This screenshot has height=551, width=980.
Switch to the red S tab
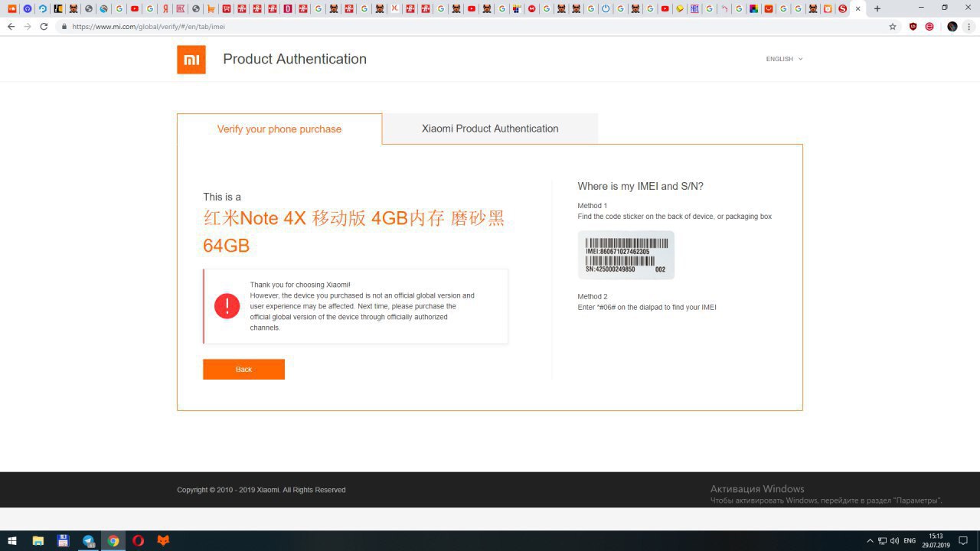point(843,8)
